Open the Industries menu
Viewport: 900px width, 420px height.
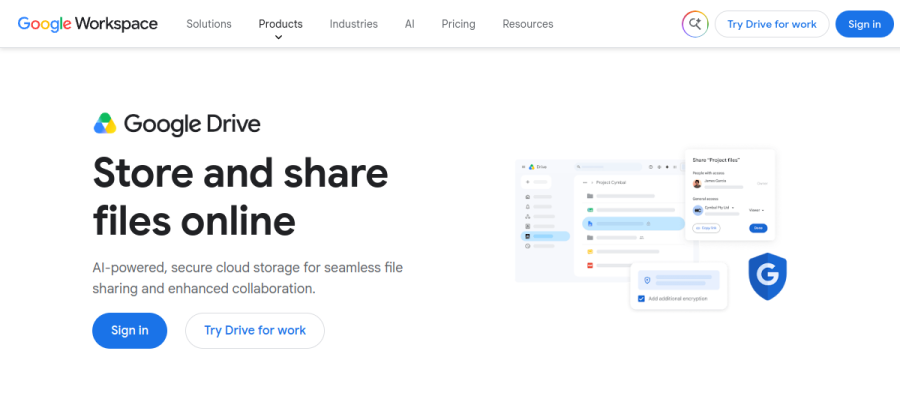point(354,24)
